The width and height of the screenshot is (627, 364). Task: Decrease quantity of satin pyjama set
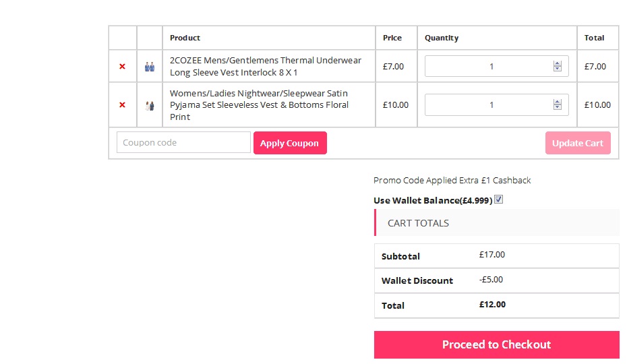(x=558, y=107)
